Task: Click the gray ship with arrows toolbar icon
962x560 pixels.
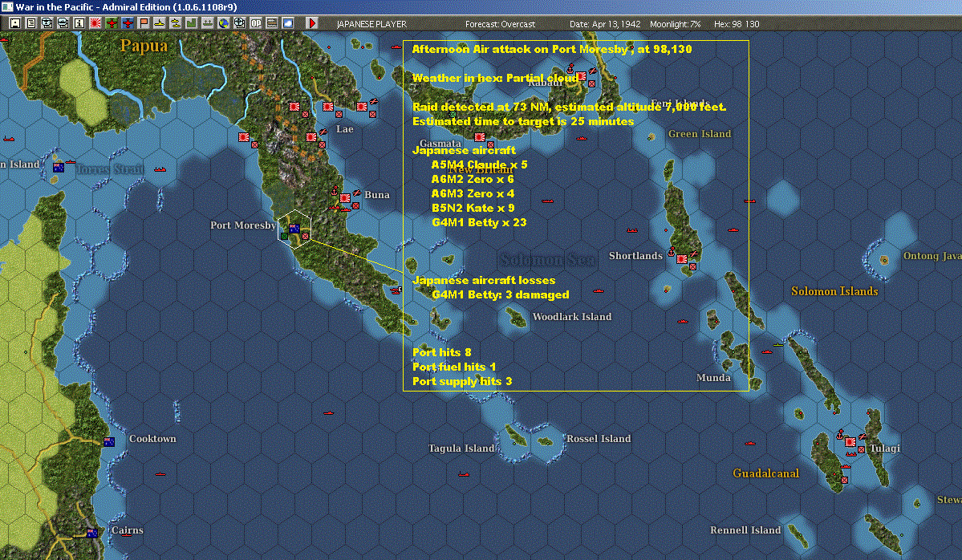Action: coord(207,23)
